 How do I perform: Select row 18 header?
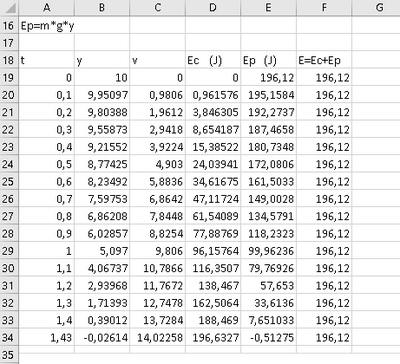tap(9, 60)
